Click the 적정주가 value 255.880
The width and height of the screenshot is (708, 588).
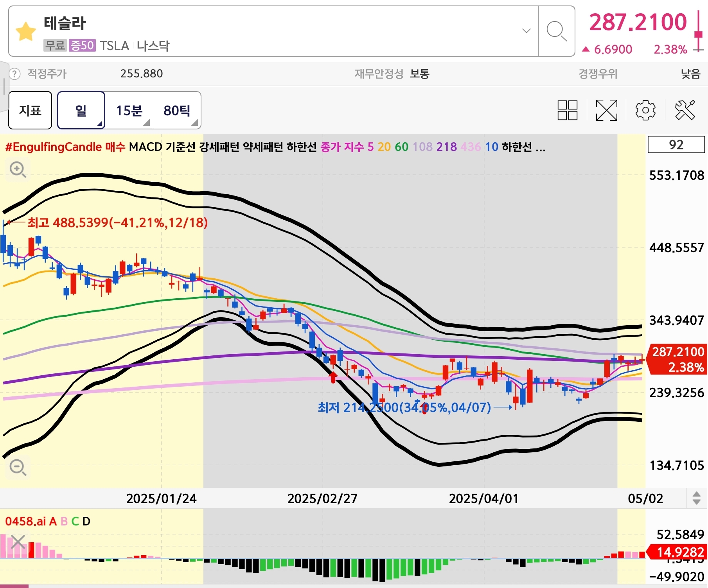point(141,73)
